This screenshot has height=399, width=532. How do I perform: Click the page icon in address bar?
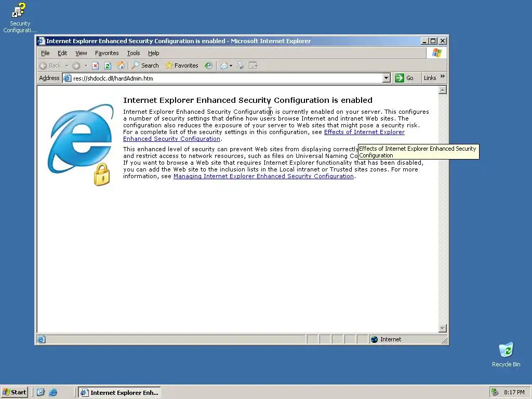coord(67,78)
